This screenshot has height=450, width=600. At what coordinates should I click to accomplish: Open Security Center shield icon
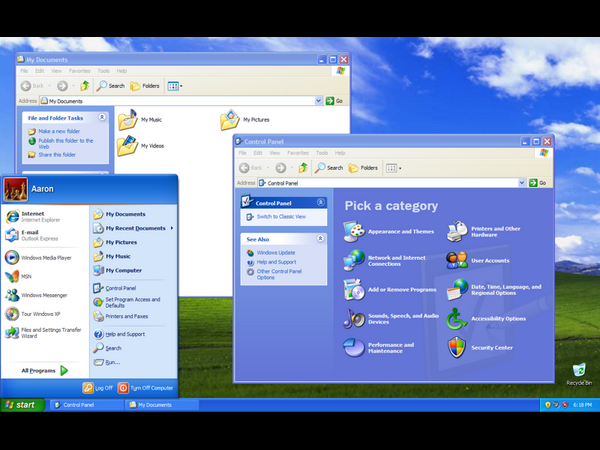point(457,347)
